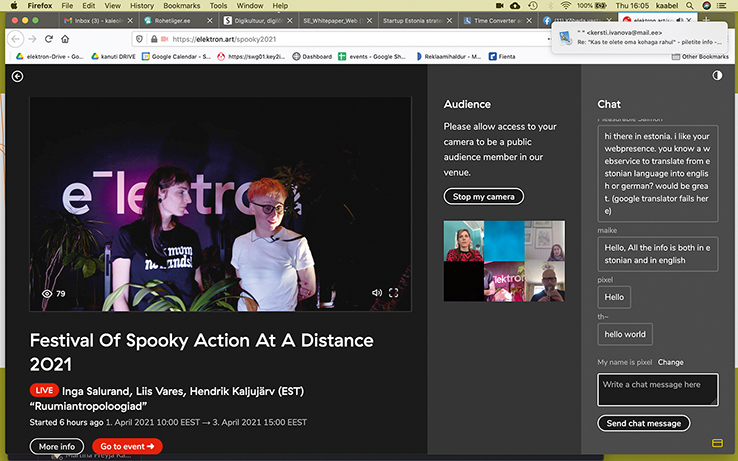Open swg01.key2i bookmark
This screenshot has width=738, height=461.
251,57
